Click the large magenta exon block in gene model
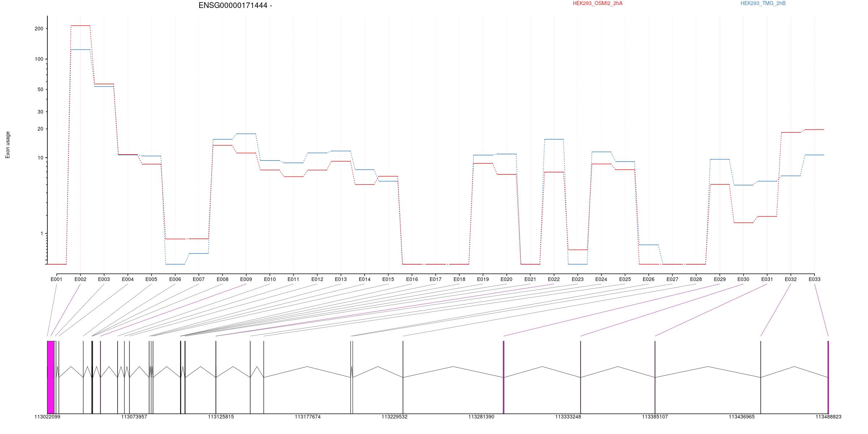The image size is (868, 434). [x=51, y=377]
